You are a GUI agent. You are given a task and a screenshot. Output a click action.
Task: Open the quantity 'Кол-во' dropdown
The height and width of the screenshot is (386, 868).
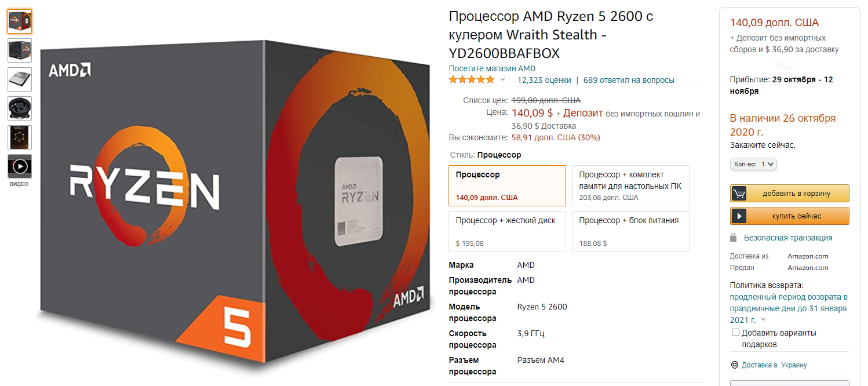(753, 164)
